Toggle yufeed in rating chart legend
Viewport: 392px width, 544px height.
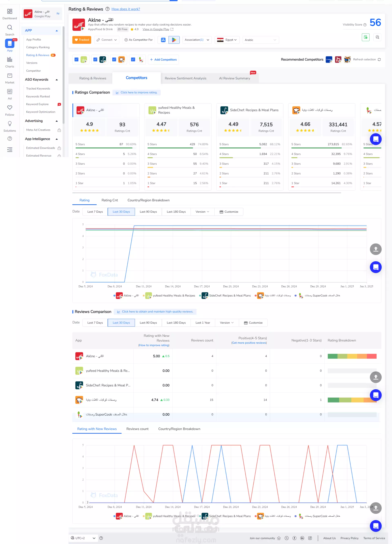click(x=169, y=296)
